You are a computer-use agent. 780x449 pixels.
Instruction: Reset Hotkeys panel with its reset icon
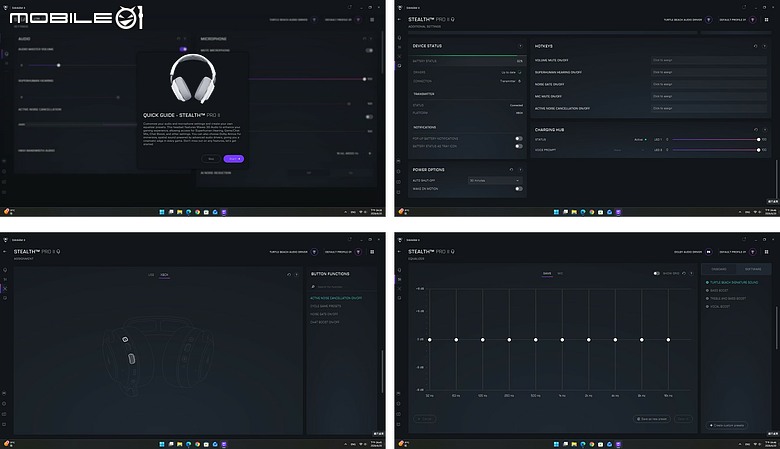[x=756, y=46]
